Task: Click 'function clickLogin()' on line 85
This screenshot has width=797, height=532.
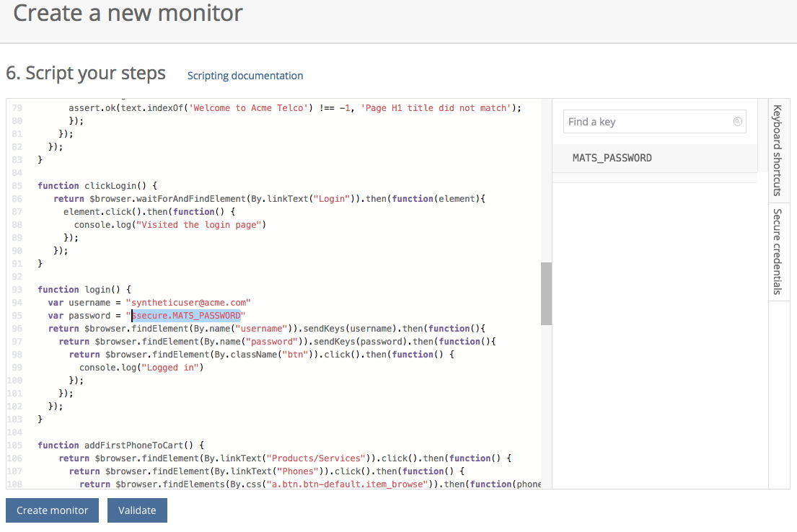Action: pyautogui.click(x=97, y=186)
